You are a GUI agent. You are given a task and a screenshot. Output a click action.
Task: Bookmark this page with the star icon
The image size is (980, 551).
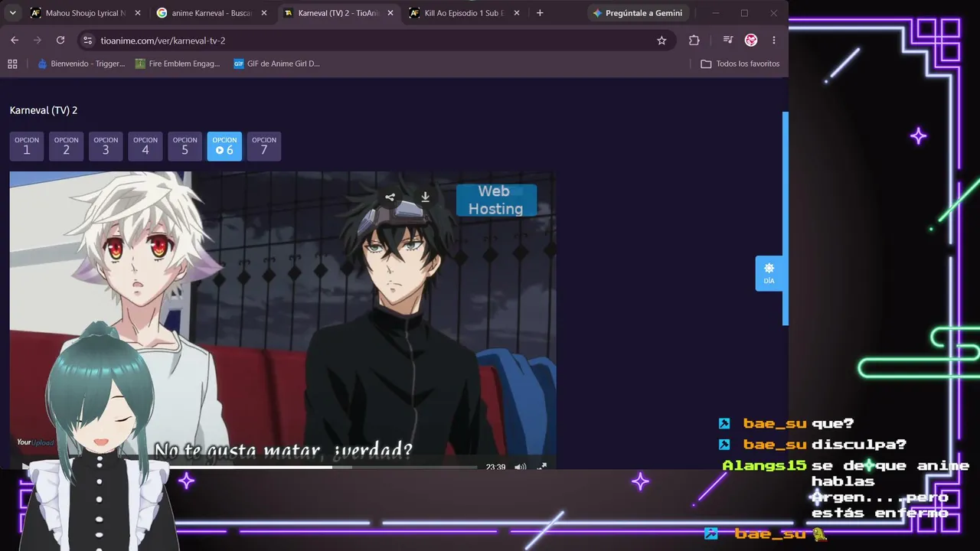[661, 41]
